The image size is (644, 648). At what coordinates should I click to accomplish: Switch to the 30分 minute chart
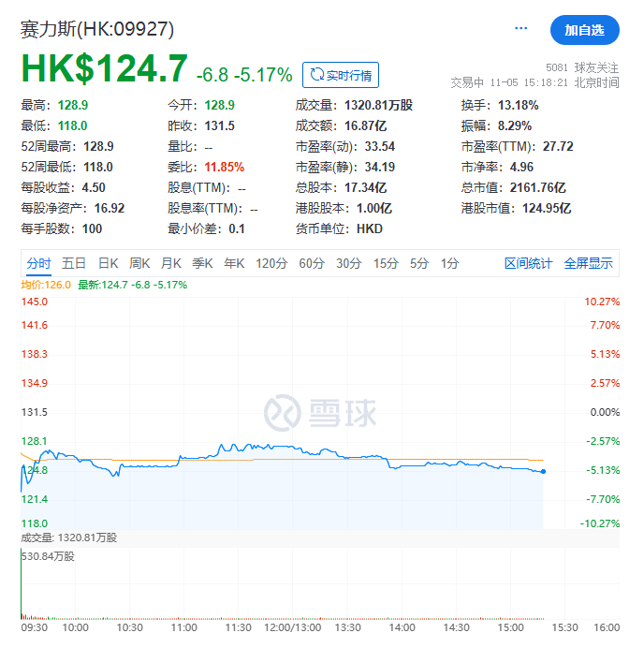[x=349, y=264]
